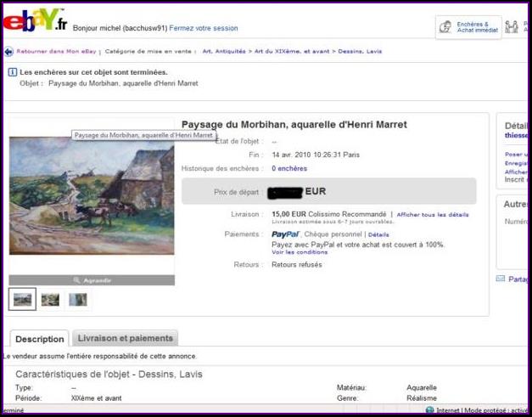Click the Aquarelle material value
The height and width of the screenshot is (417, 532).
pyautogui.click(x=422, y=387)
